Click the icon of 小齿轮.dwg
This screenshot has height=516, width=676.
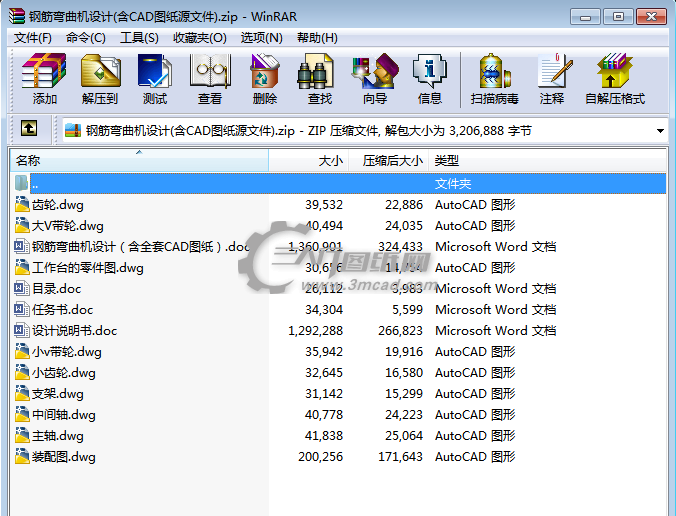coord(22,372)
